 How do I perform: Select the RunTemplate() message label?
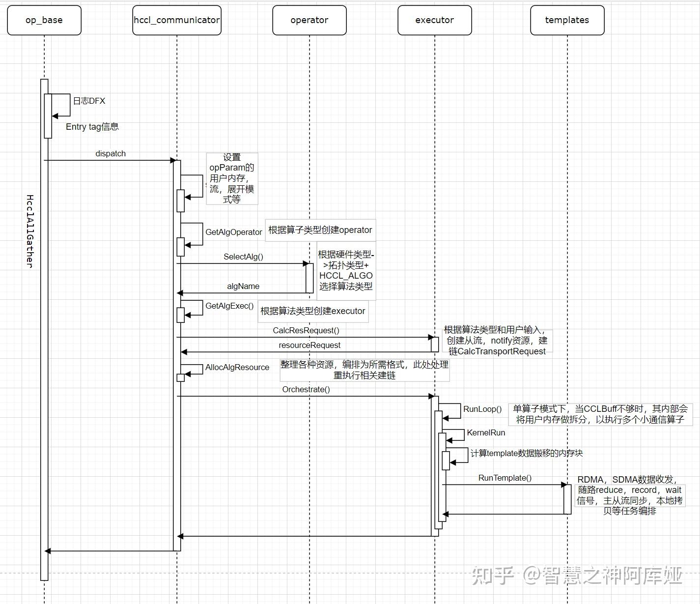(x=504, y=477)
